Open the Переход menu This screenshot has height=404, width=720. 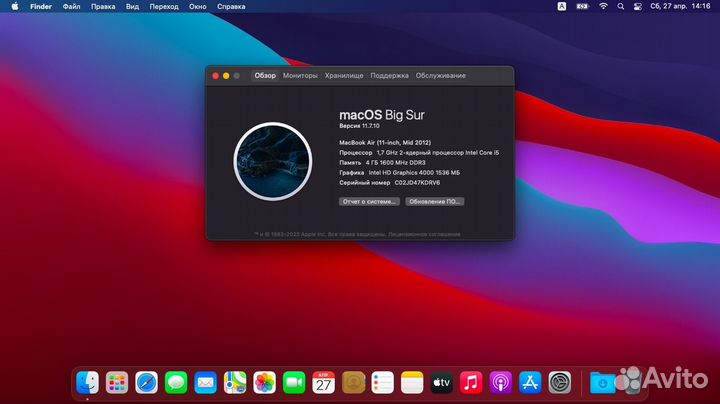click(x=164, y=6)
